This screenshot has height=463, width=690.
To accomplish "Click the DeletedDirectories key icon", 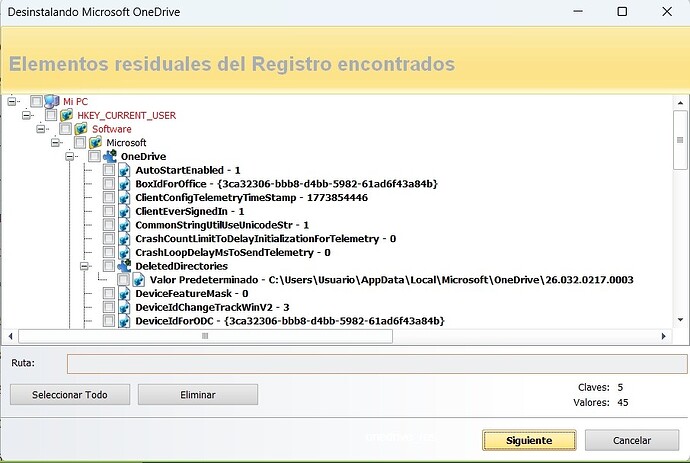I will (124, 266).
